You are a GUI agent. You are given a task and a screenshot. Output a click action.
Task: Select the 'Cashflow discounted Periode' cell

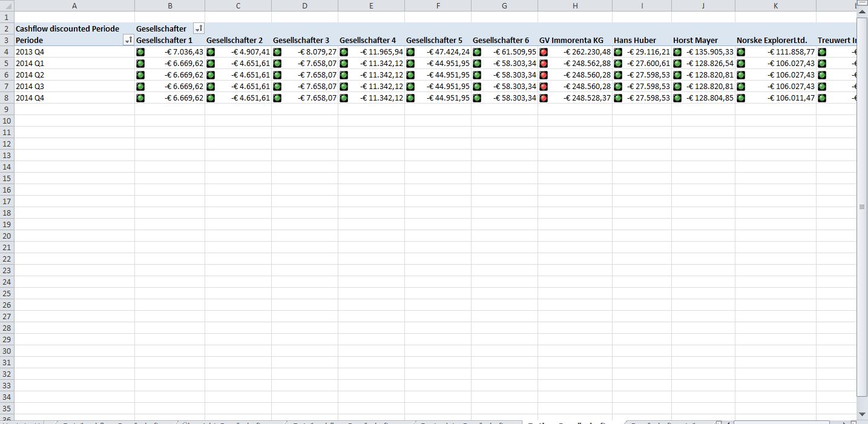point(74,28)
